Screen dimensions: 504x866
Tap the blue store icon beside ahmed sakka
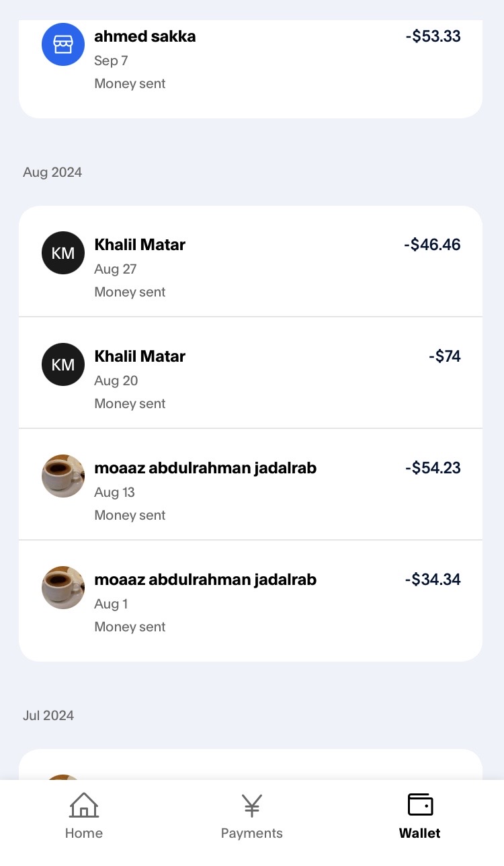[63, 44]
